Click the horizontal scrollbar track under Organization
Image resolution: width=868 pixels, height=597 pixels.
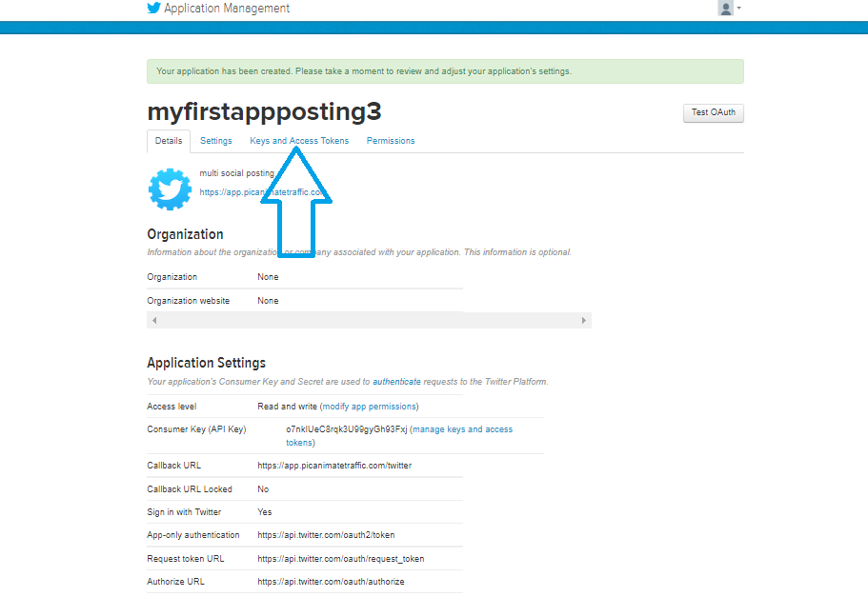point(370,320)
